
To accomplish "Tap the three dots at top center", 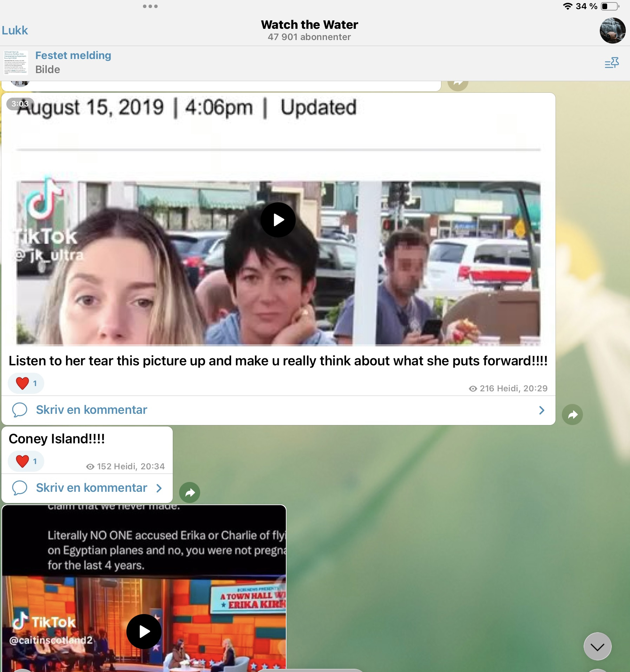I will coord(150,6).
